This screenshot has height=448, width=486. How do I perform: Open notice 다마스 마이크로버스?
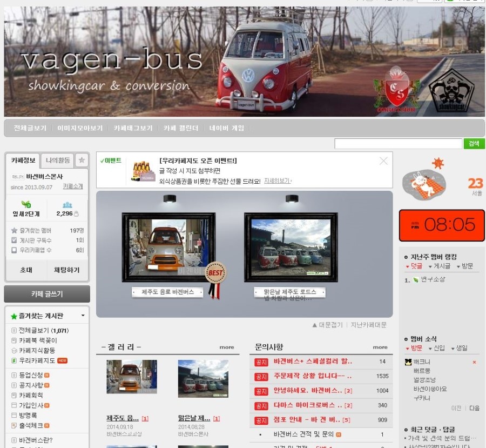tap(308, 405)
